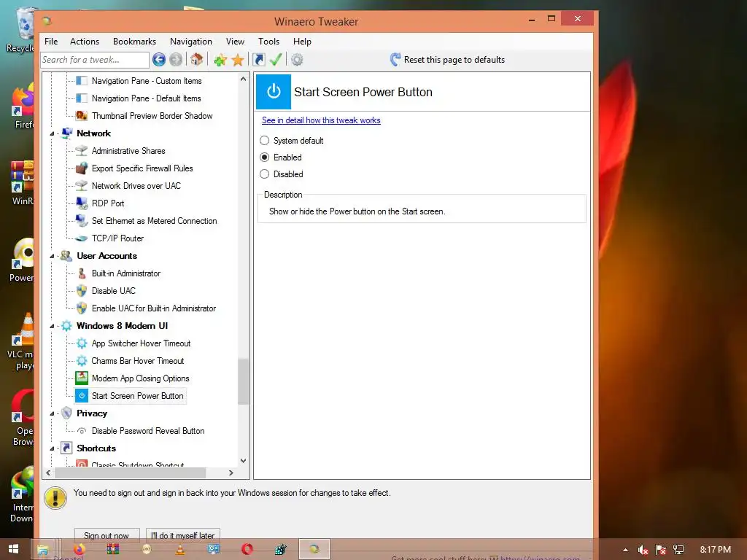Click the taskbar clock showing 8:17 PM
The image size is (747, 560).
click(715, 550)
